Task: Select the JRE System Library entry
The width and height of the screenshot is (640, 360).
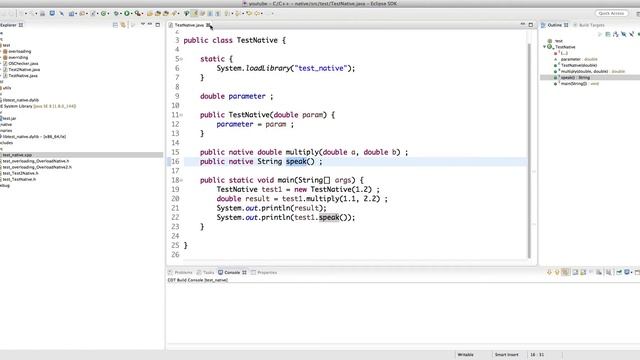Action: pos(39,106)
